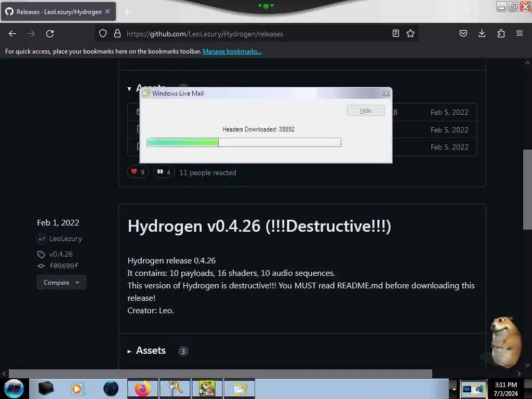Open the Windows Live Mail taskbar icon

coord(240,389)
